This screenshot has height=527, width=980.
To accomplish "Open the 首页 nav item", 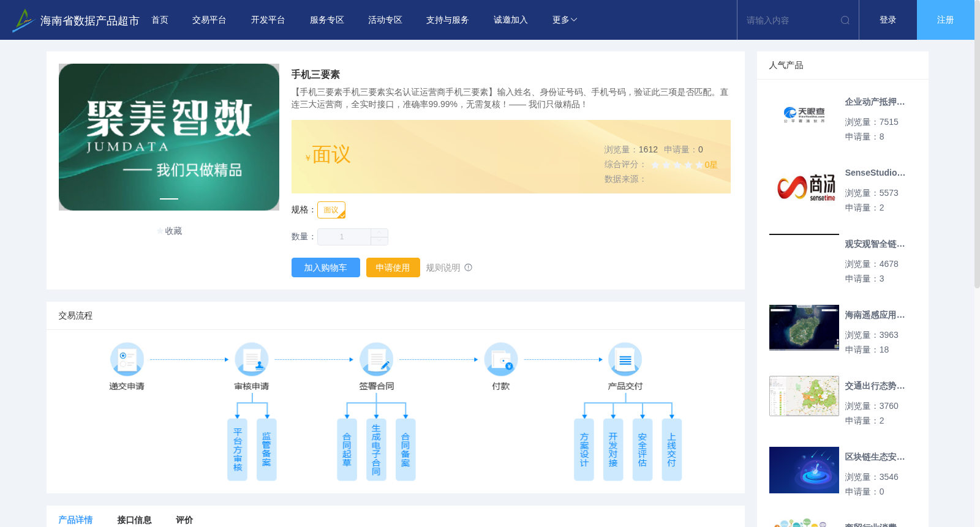I will pyautogui.click(x=160, y=20).
